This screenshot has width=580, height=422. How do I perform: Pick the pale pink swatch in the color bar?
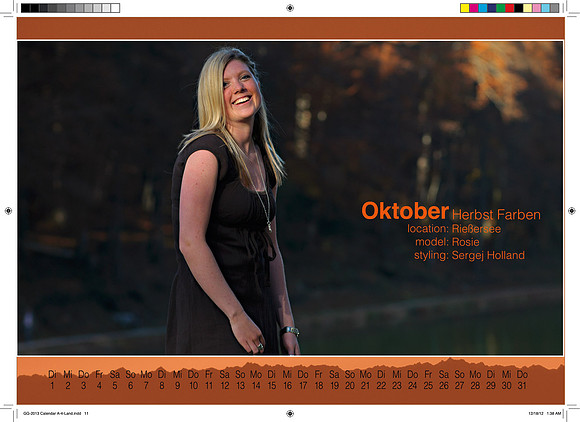click(537, 8)
